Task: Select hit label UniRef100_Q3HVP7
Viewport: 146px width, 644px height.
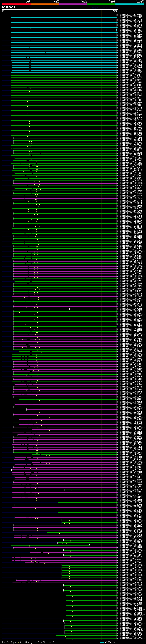Action: (131, 35)
